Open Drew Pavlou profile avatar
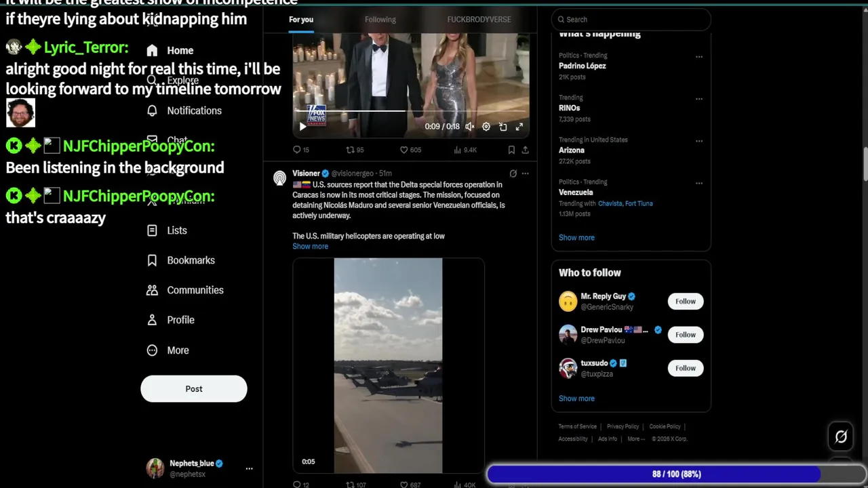This screenshot has width=868, height=488. tap(568, 334)
